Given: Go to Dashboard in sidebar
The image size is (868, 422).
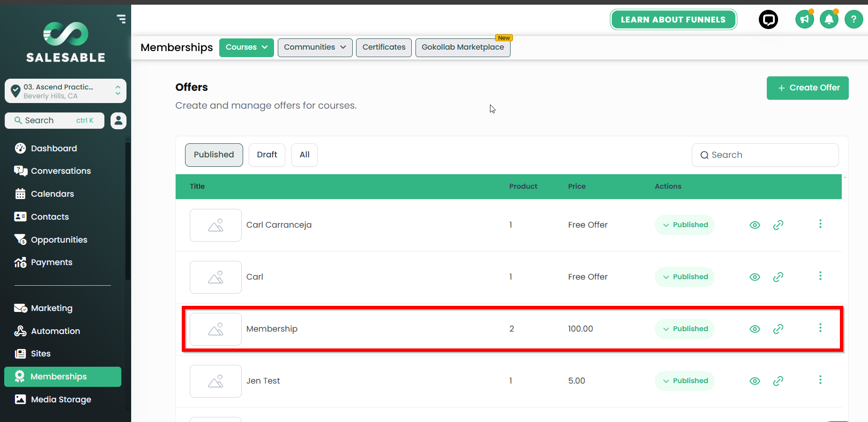Looking at the screenshot, I should 54,148.
